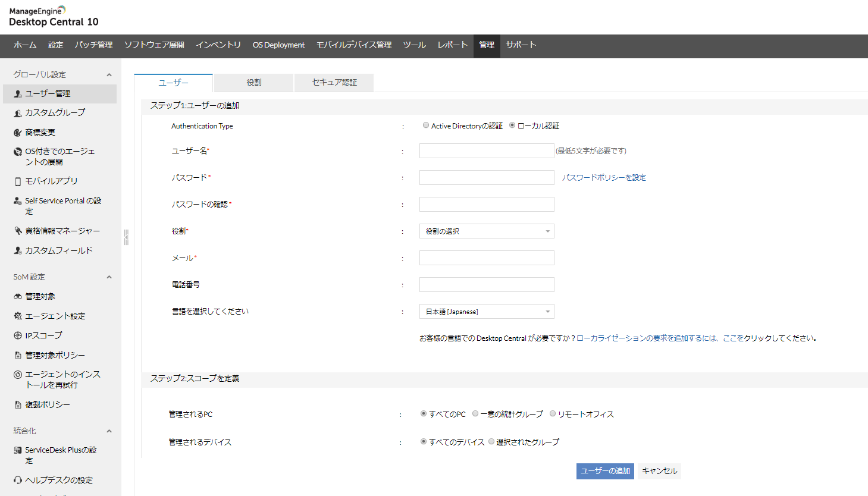
Task: Select Active Directoryの認証 radio button
Action: [426, 125]
